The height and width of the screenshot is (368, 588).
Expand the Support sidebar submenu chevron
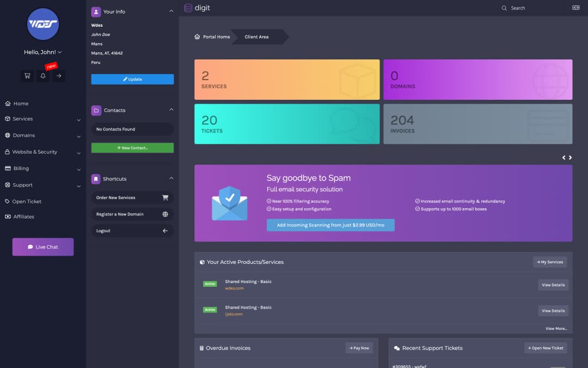pyautogui.click(x=79, y=186)
